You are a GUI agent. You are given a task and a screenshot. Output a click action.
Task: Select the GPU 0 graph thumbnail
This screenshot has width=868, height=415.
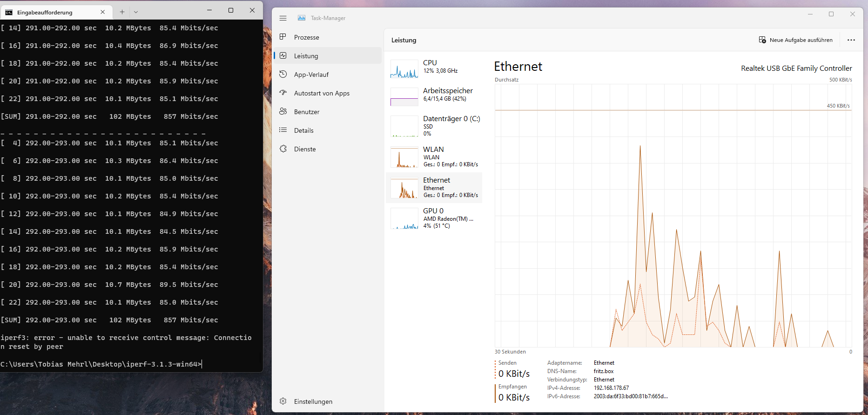click(x=404, y=218)
